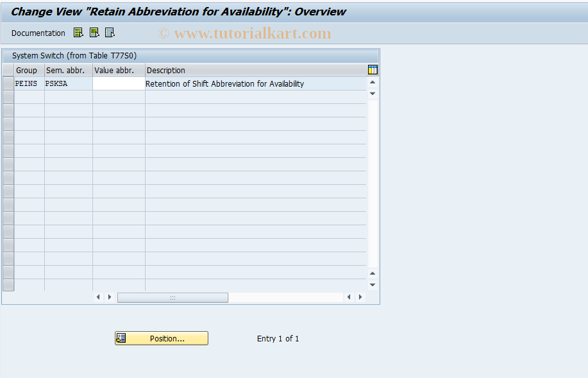Image resolution: width=588 pixels, height=378 pixels.
Task: Click the Description column header
Action: [256, 70]
